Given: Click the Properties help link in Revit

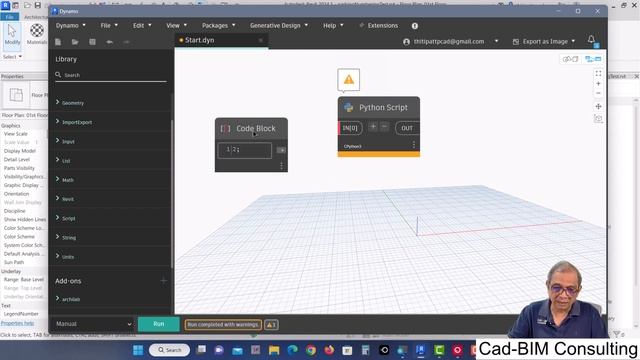Looking at the screenshot, I should pos(17,323).
